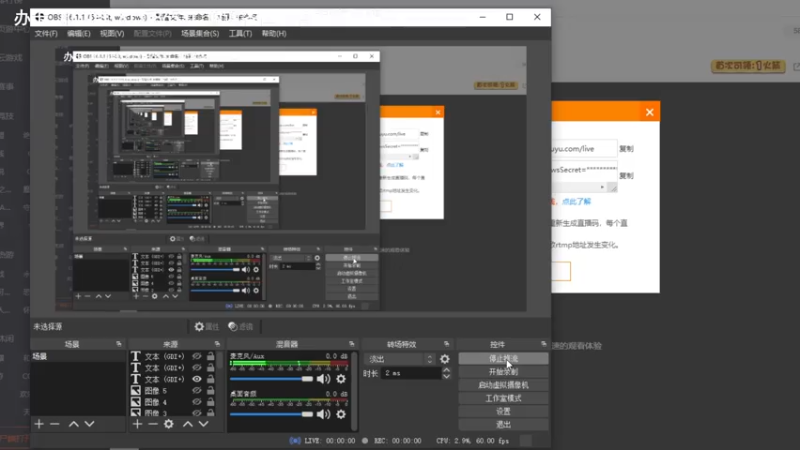
Task: Decrease 时长 duration with down arrow
Action: click(446, 377)
